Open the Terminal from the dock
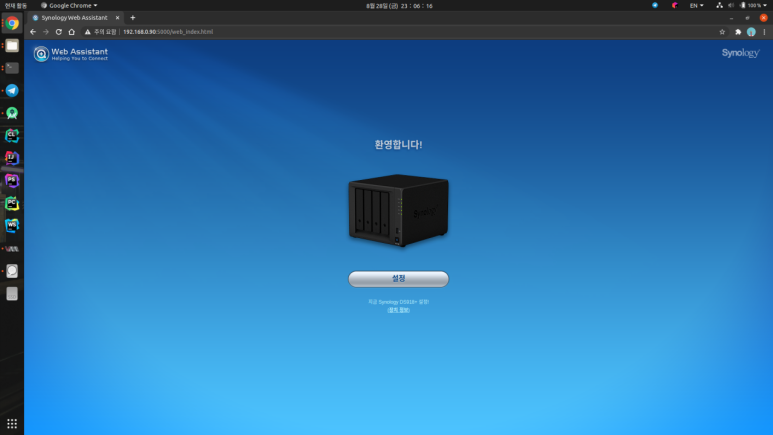The width and height of the screenshot is (773, 435). click(x=12, y=68)
